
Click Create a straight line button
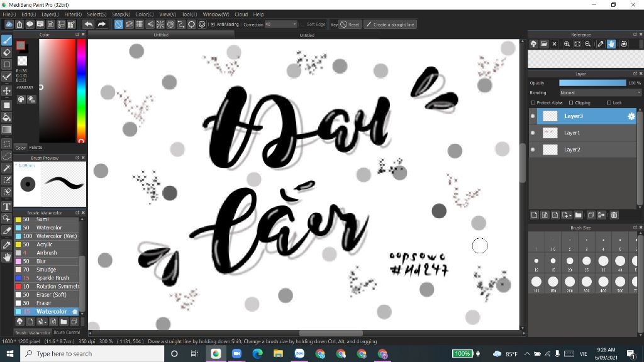click(390, 25)
